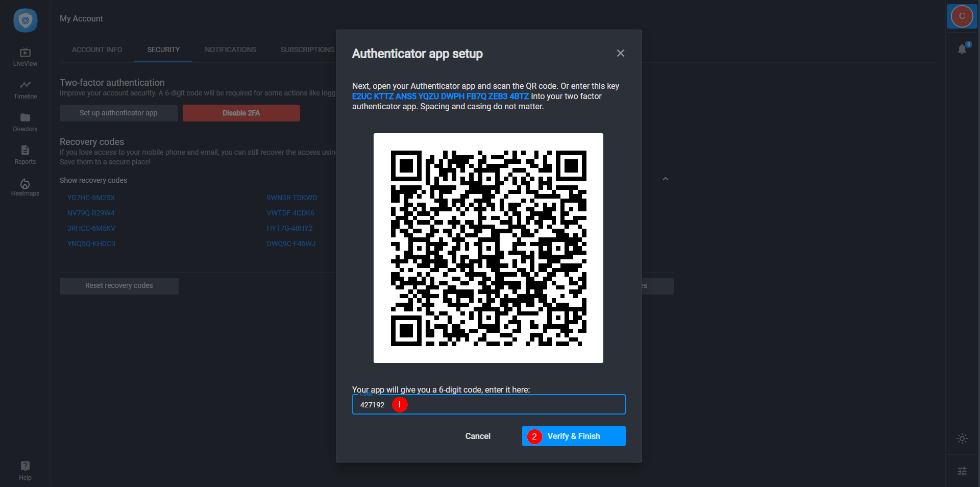Viewport: 980px width, 487px height.
Task: Open the settings sliders icon at bottom right
Action: pyautogui.click(x=962, y=471)
